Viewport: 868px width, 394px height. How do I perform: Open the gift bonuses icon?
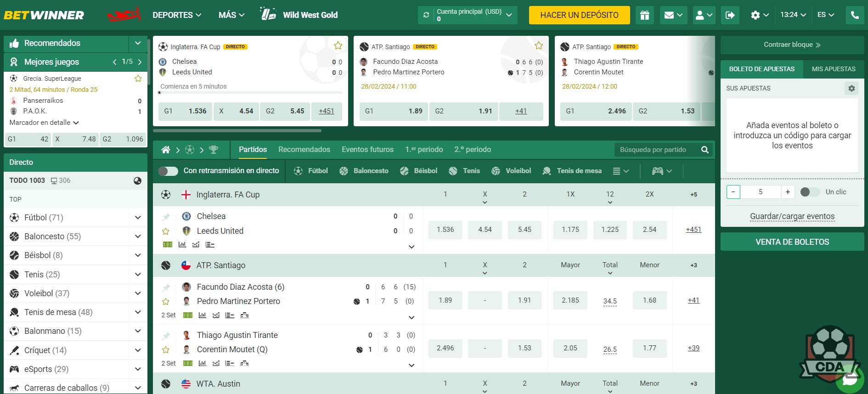[x=645, y=15]
